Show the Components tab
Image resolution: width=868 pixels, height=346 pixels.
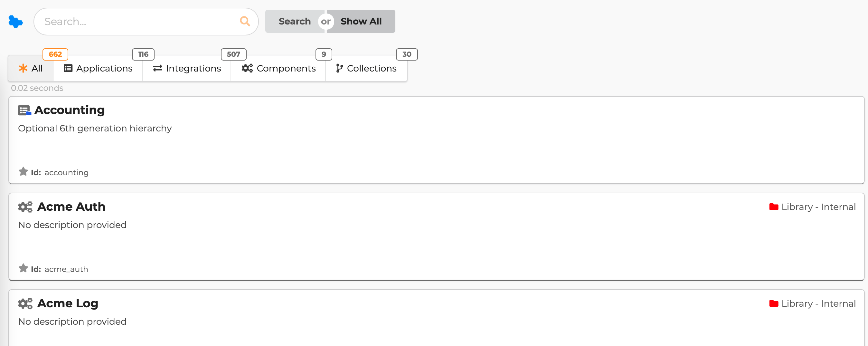coord(279,68)
